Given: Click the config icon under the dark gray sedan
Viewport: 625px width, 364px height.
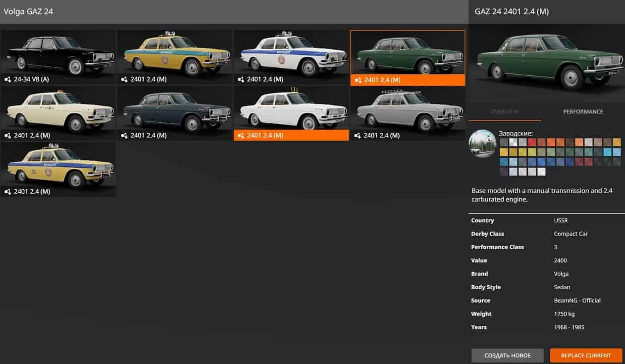Looking at the screenshot, I should (x=124, y=135).
